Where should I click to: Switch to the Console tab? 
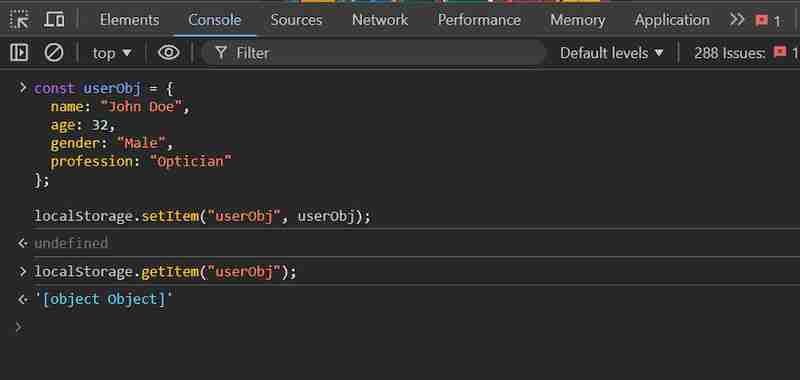pyautogui.click(x=214, y=20)
